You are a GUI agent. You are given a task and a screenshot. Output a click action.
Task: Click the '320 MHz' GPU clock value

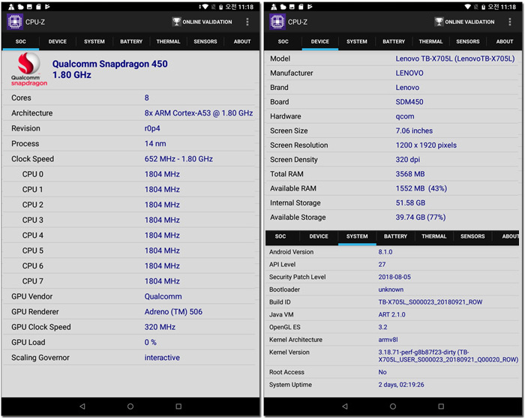[160, 327]
